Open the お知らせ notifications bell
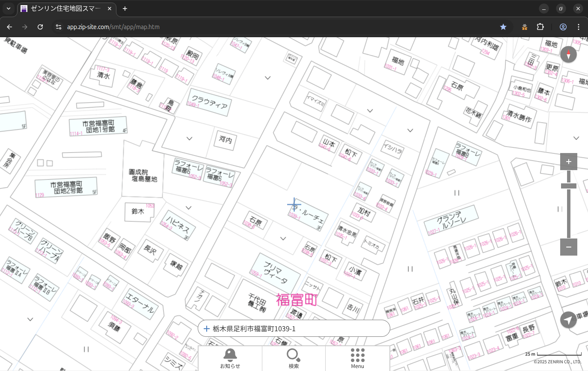This screenshot has height=371, width=588. [x=230, y=358]
